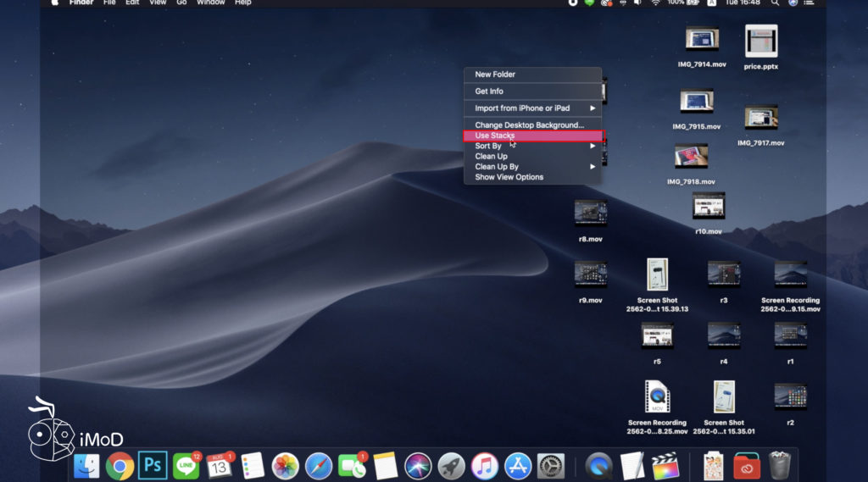Open Notification Center list icon
This screenshot has height=482, width=868.
809,3
